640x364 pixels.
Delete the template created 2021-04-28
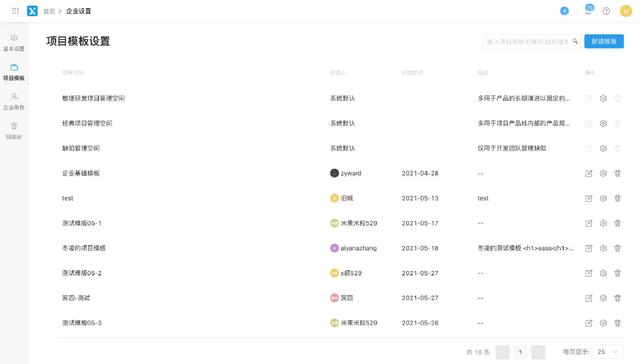click(618, 173)
